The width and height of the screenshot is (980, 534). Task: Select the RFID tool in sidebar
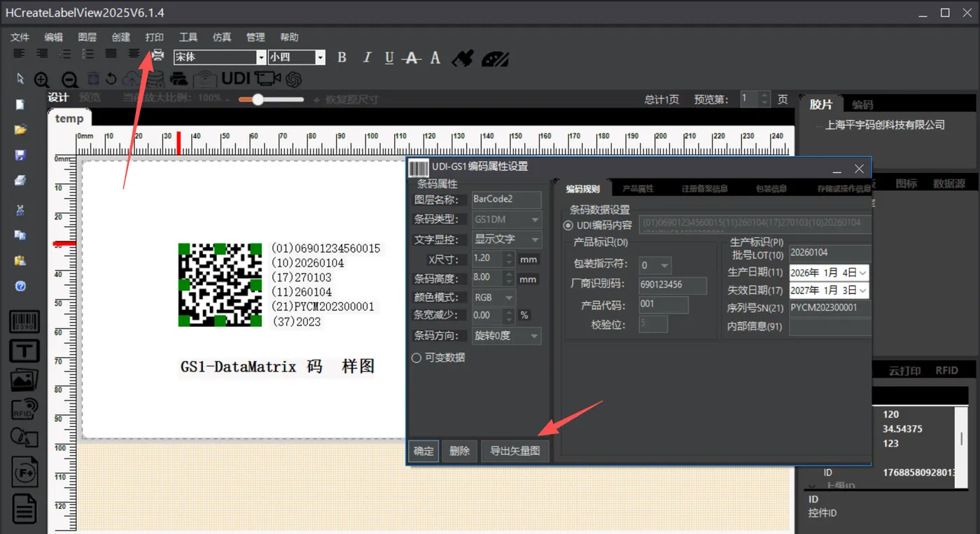(24, 408)
